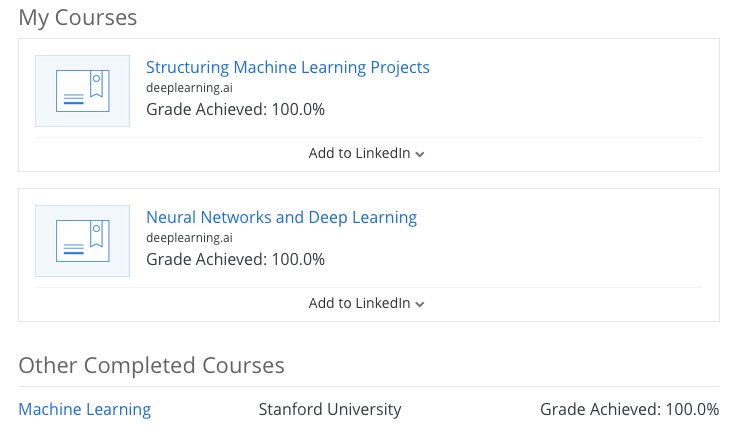The width and height of the screenshot is (748, 445).
Task: Click deeplearning.ai under Structuring Machine Learning Projects
Action: [189, 89]
